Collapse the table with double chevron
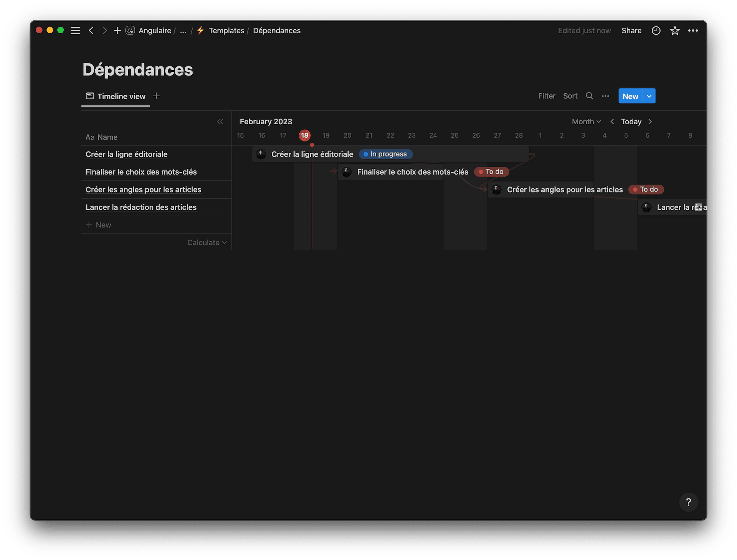Screen dimensions: 737x560 [220, 122]
